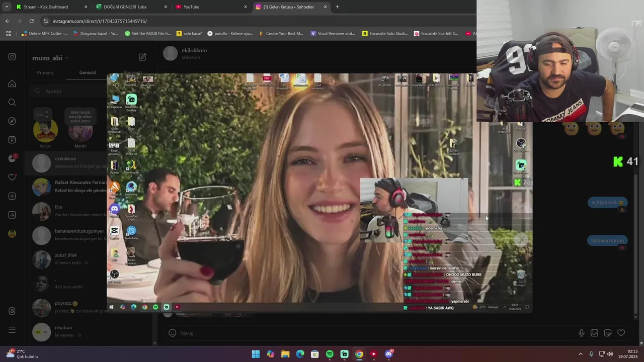This screenshot has width=644, height=362.
Task: Click the voice clip microphone icon
Action: coord(582,333)
